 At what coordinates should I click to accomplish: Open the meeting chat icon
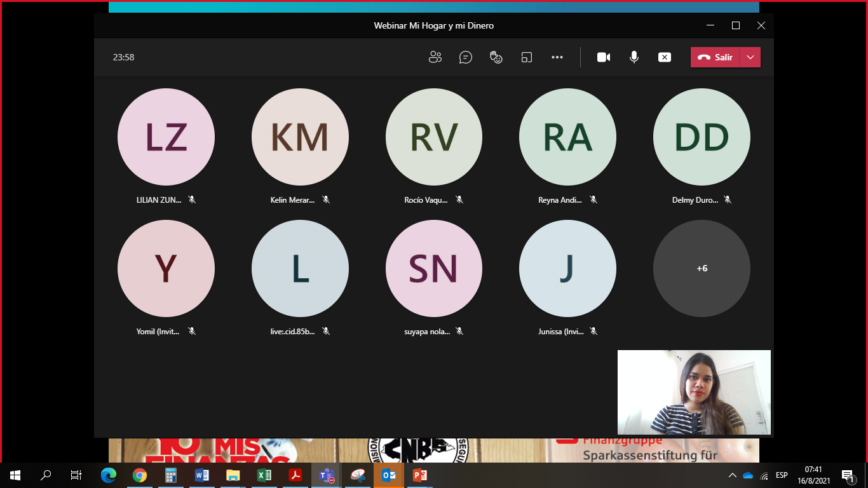pyautogui.click(x=466, y=57)
